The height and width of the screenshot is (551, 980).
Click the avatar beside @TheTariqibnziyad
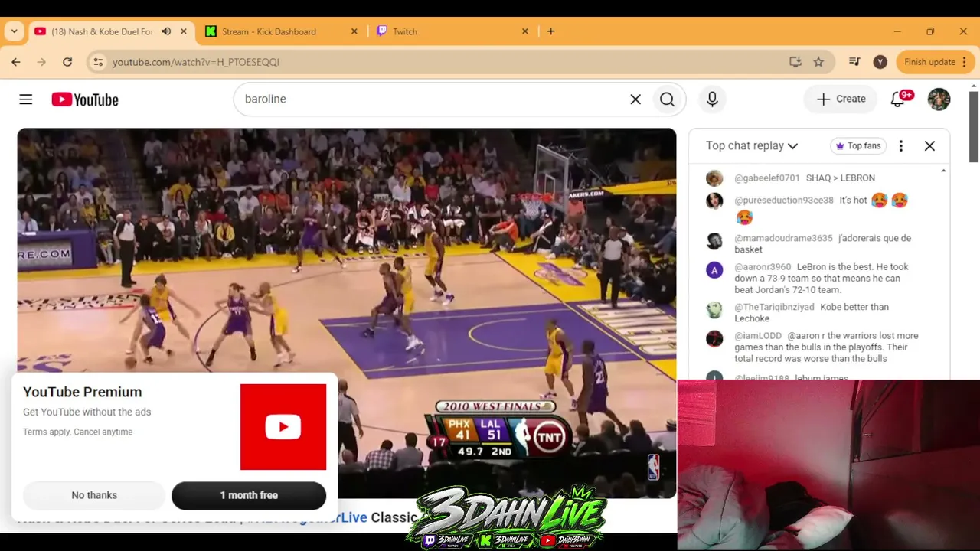(x=714, y=310)
